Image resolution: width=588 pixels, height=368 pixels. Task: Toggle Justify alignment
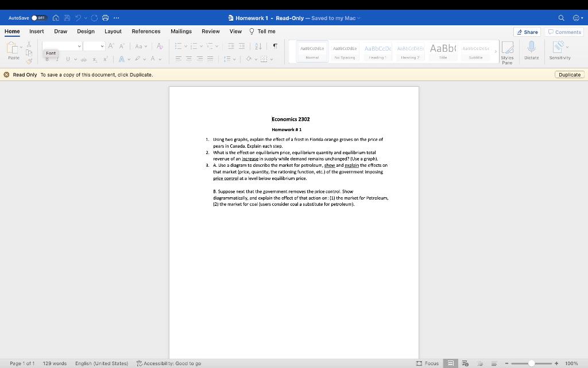click(x=210, y=59)
